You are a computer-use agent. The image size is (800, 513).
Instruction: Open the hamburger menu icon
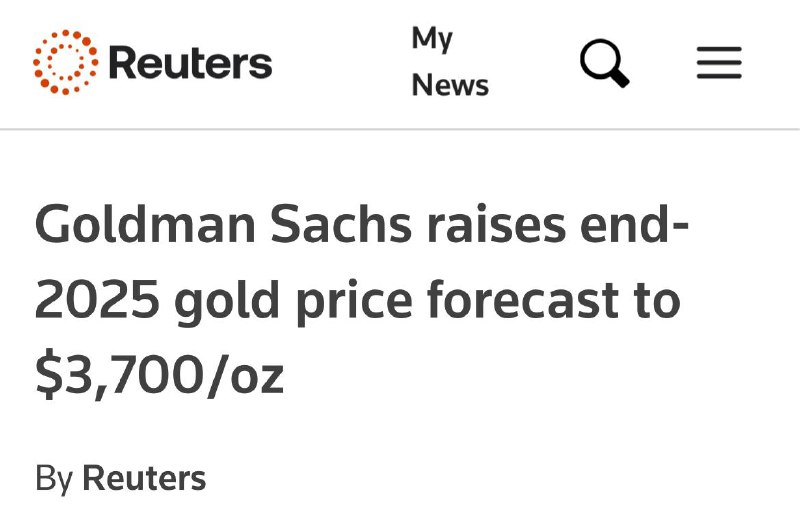[x=719, y=62]
